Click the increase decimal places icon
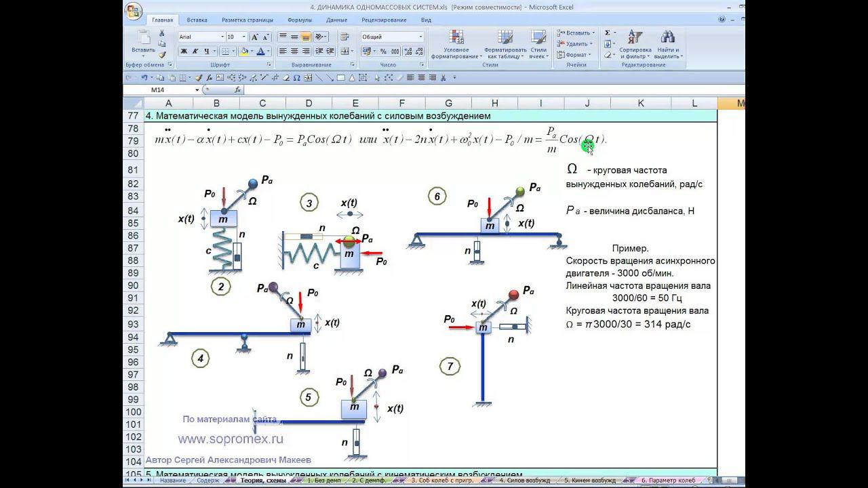 point(407,51)
